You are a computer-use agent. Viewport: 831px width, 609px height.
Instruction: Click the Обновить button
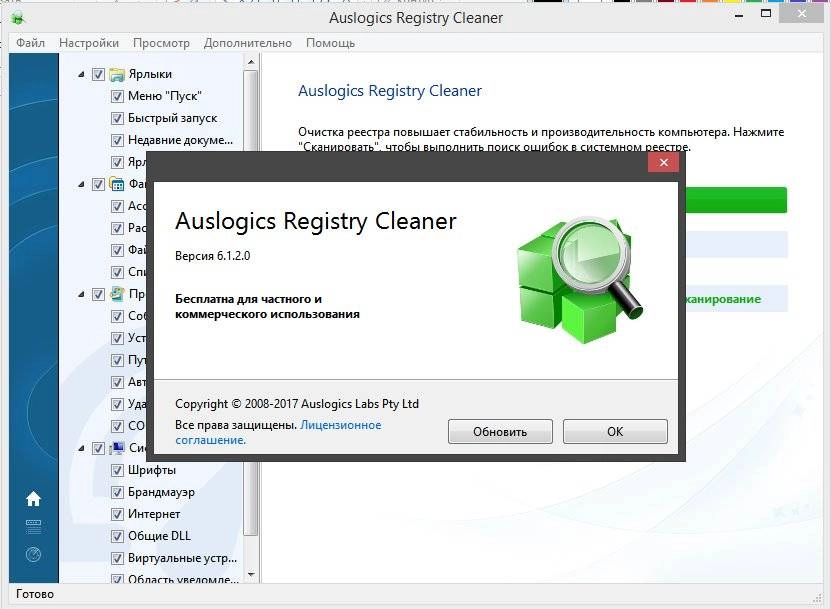click(500, 431)
